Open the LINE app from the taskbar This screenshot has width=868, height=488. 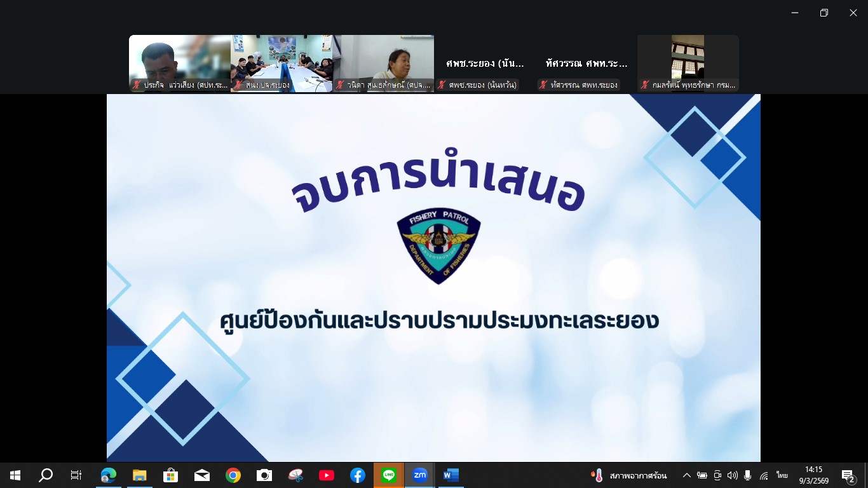[x=389, y=475]
